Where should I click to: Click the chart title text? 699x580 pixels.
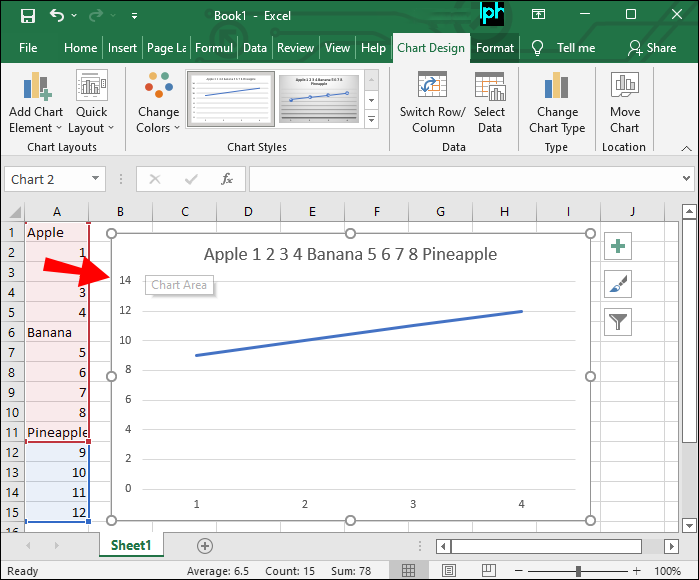point(350,254)
